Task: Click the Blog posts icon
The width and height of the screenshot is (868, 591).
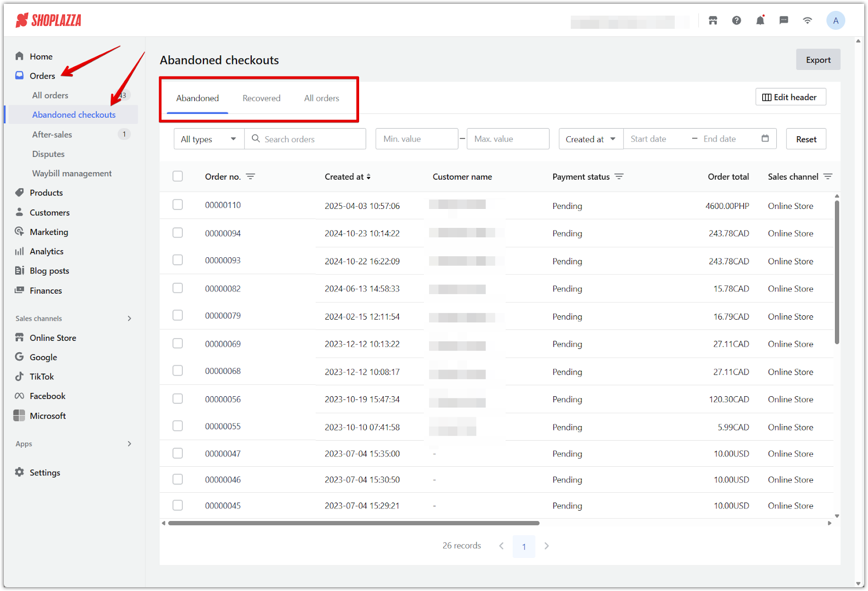Action: tap(20, 270)
